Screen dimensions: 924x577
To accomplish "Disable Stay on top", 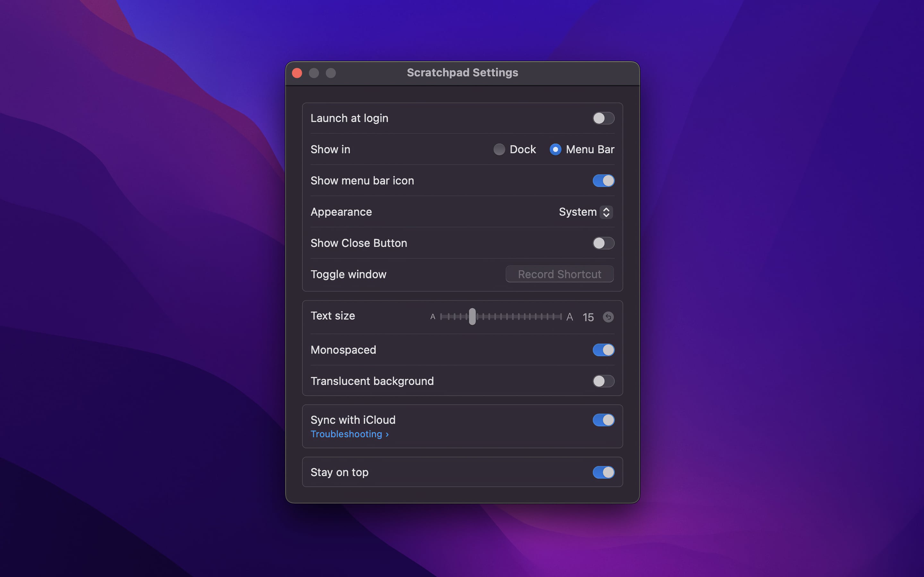I will pos(603,472).
